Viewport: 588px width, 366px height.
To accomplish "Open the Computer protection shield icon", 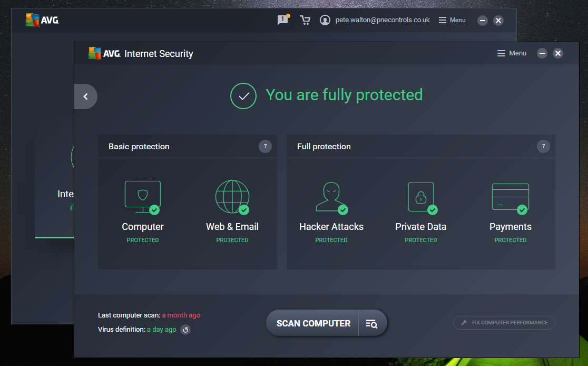I will pos(143,196).
